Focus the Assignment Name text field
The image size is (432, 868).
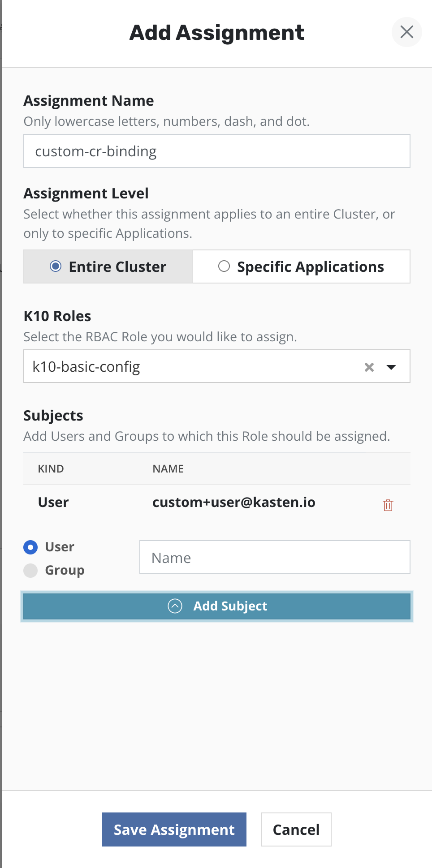pyautogui.click(x=216, y=151)
